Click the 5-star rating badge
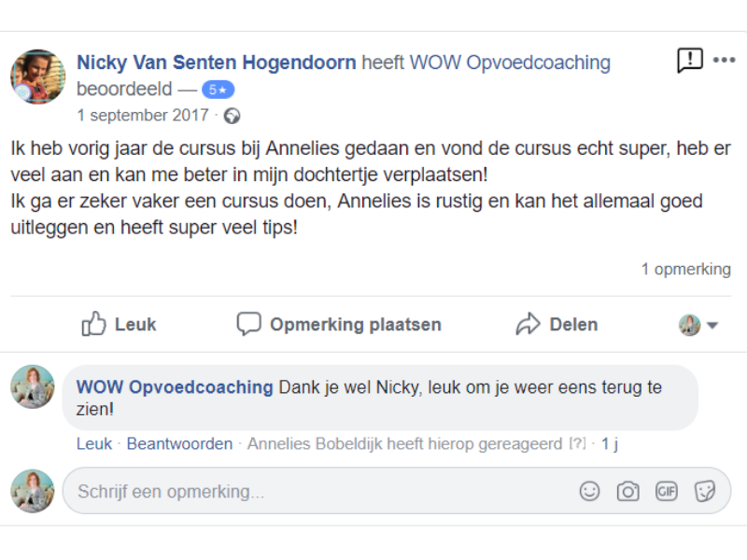This screenshot has width=747, height=560. pos(218,90)
